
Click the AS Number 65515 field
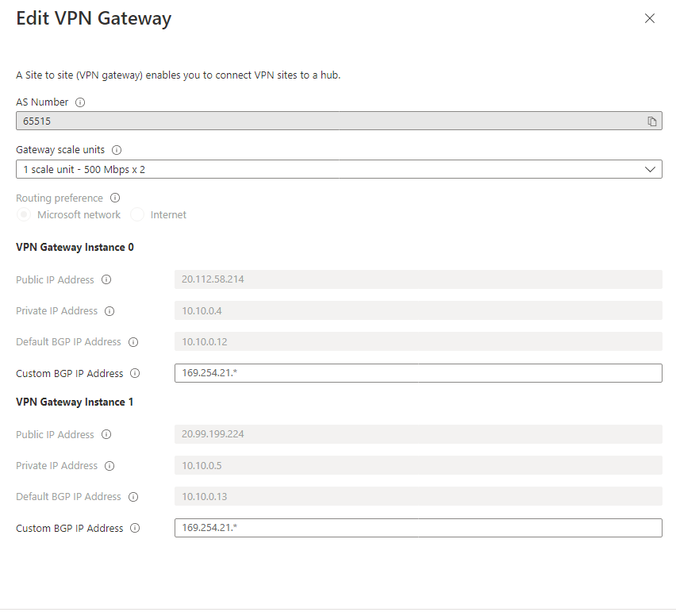pos(339,121)
